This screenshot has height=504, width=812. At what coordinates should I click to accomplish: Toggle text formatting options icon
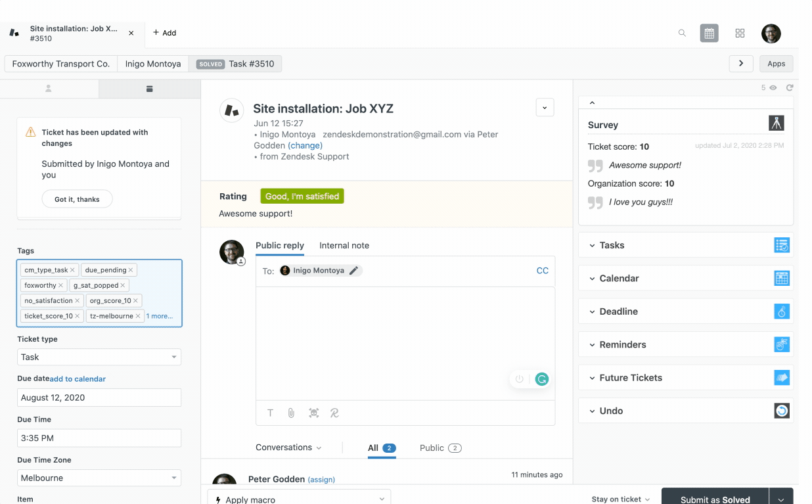[270, 413]
